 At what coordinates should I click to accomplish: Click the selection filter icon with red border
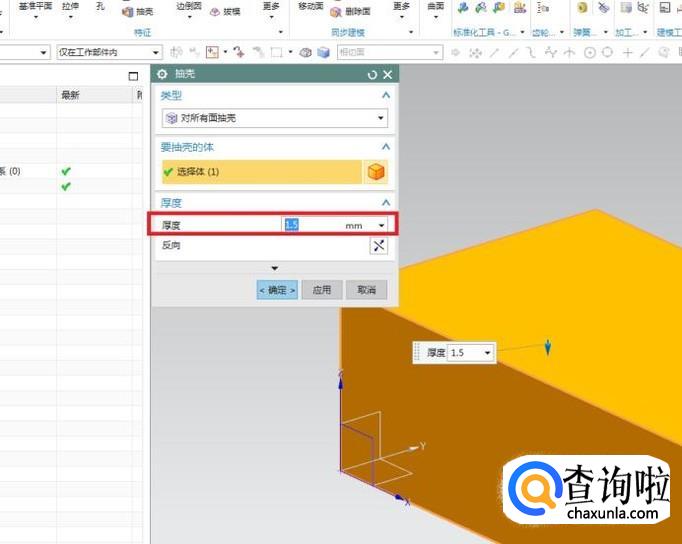(x=212, y=52)
